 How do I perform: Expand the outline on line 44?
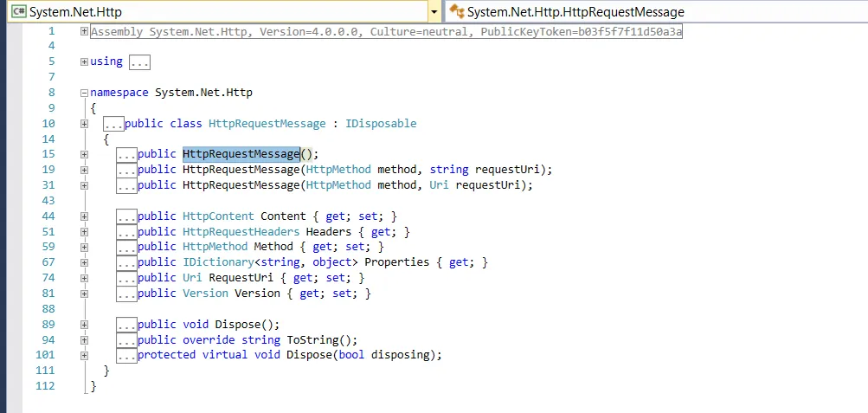click(x=84, y=216)
